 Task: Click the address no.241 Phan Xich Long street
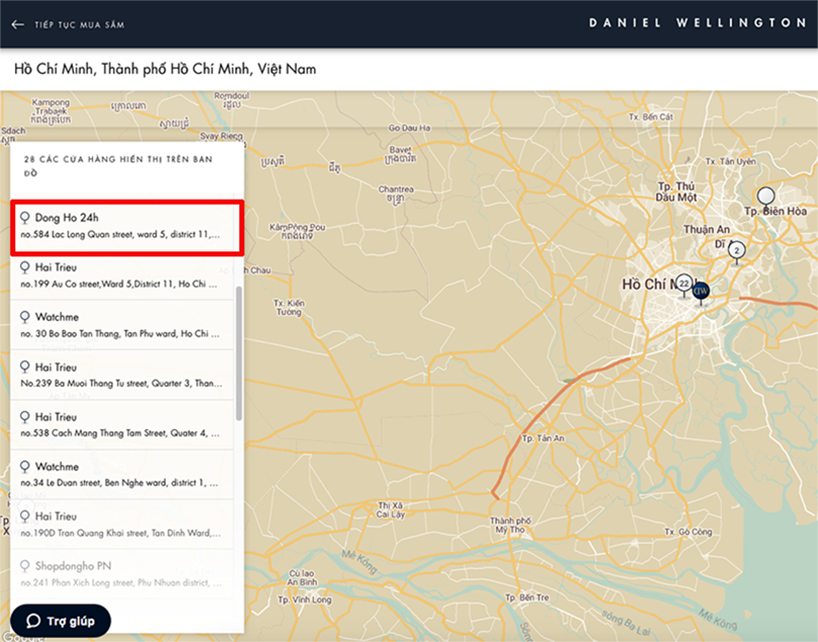(121, 583)
